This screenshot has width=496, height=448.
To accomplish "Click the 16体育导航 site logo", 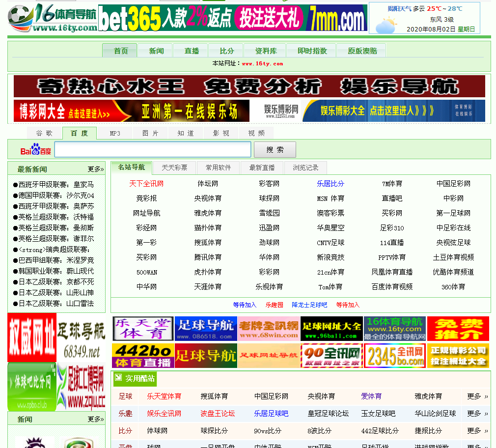I will coord(53,18).
